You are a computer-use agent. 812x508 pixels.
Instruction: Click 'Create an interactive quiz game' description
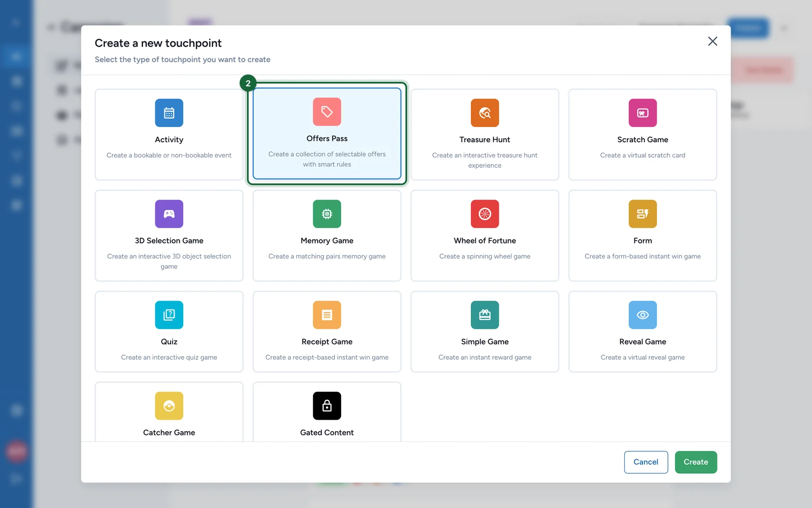tap(169, 358)
